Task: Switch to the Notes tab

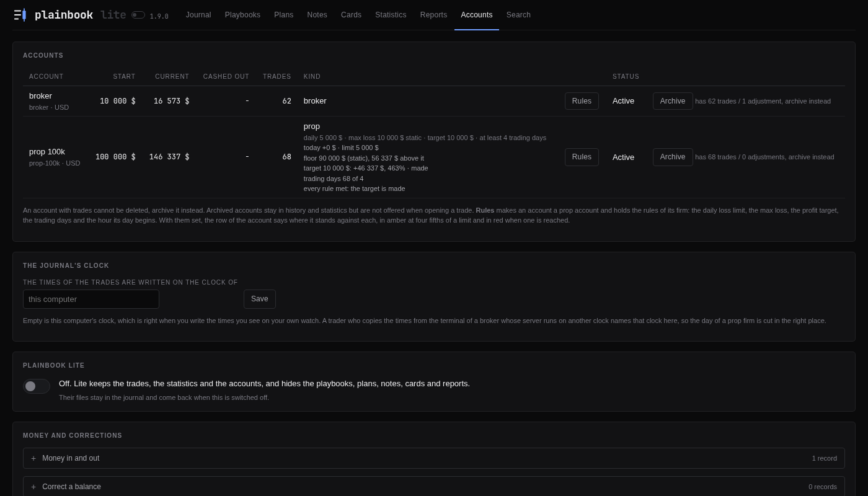Action: point(317,15)
